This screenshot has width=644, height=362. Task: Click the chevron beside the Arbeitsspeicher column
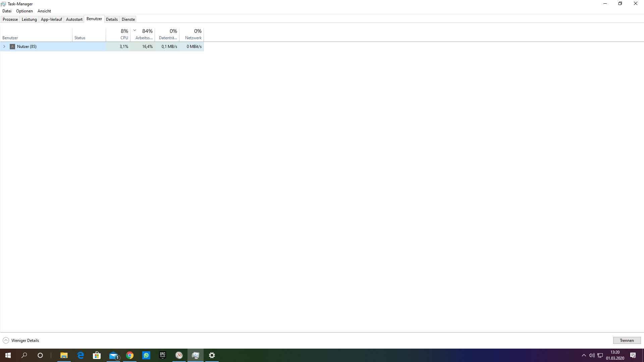(135, 30)
